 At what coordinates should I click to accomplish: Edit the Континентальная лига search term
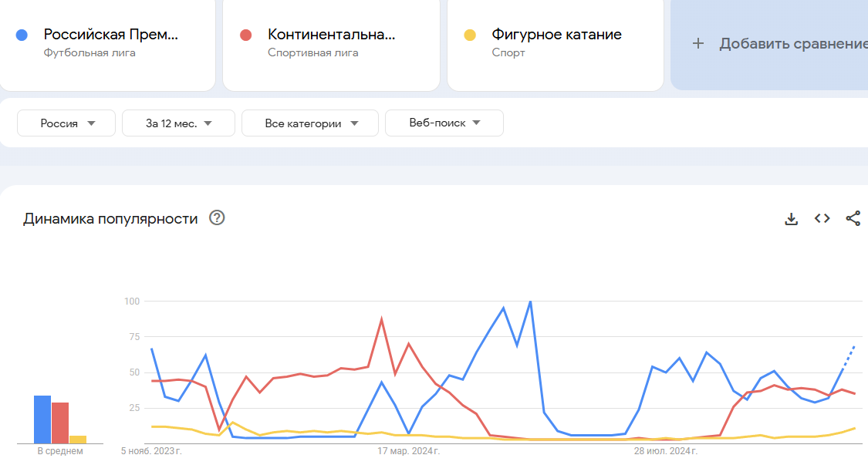point(331,35)
